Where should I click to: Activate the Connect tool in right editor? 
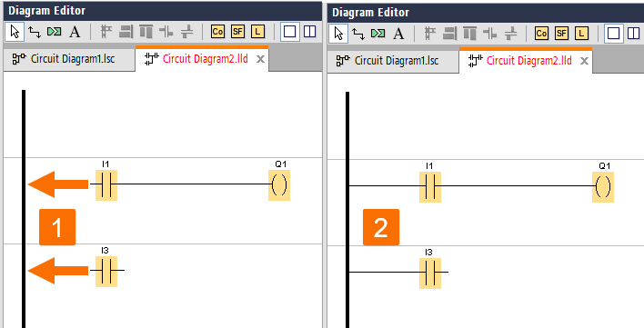tap(358, 34)
